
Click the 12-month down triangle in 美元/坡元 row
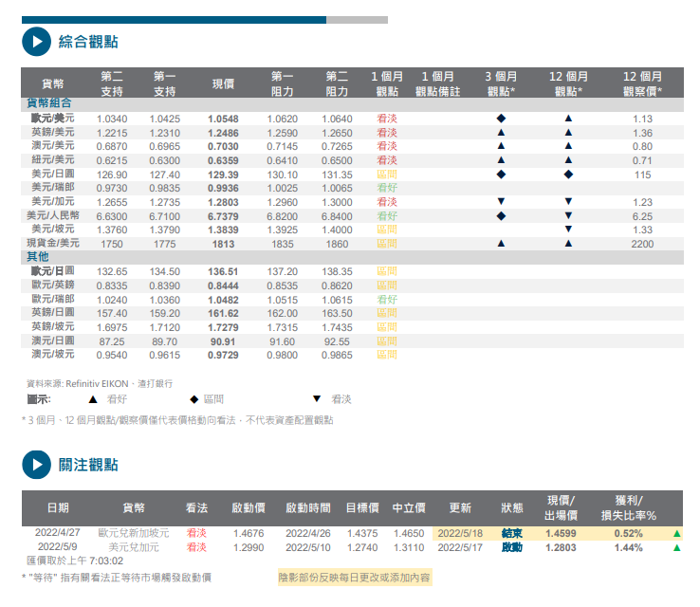pyautogui.click(x=567, y=230)
